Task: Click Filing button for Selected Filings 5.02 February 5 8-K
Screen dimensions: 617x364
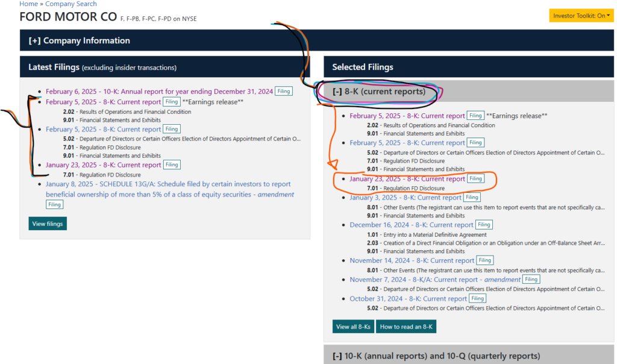Action: pos(475,143)
